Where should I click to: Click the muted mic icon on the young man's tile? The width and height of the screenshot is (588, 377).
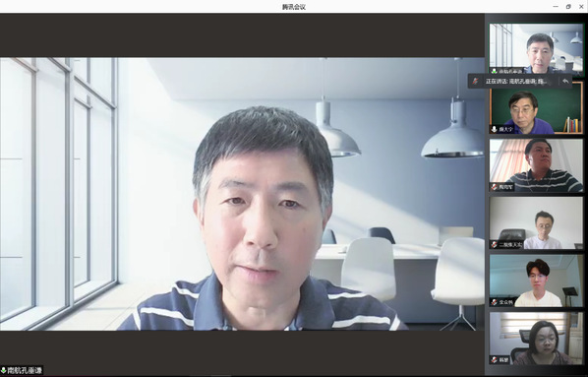pyautogui.click(x=495, y=302)
